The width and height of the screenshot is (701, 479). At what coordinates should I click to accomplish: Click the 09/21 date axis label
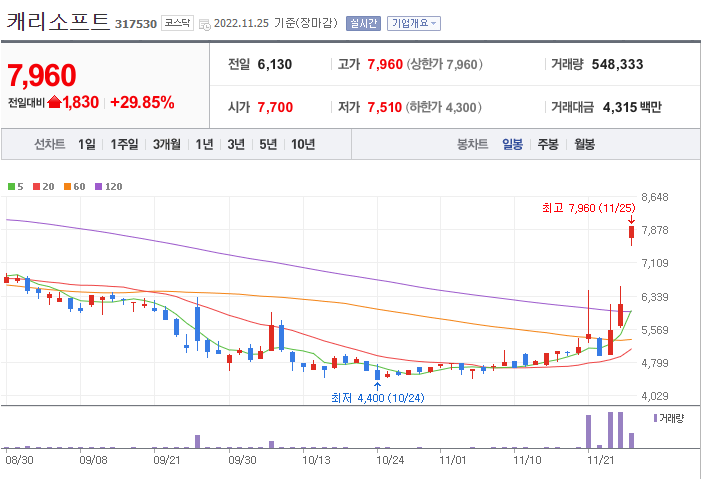pos(166,460)
